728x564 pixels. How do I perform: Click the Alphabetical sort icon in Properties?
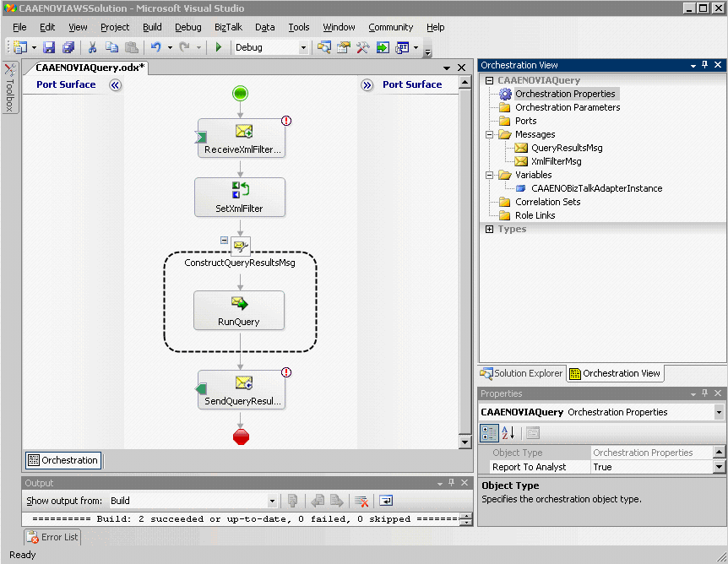(x=508, y=433)
